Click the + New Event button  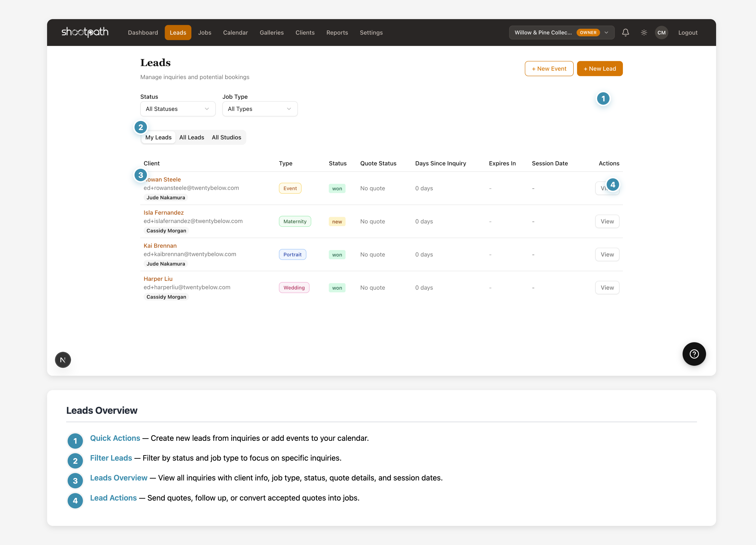tap(549, 68)
